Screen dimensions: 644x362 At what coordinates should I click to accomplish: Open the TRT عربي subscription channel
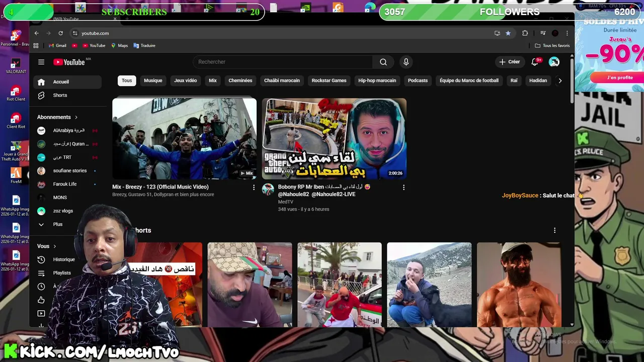[x=67, y=157]
